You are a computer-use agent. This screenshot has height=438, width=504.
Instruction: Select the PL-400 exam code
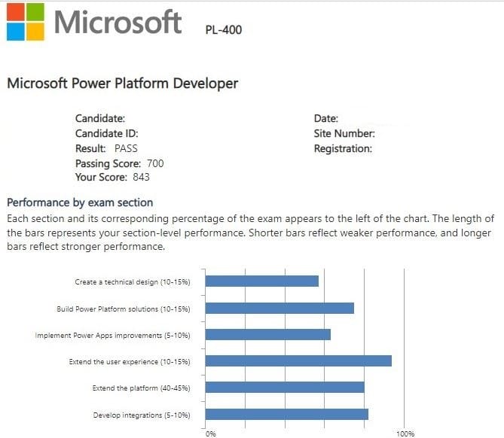click(224, 30)
